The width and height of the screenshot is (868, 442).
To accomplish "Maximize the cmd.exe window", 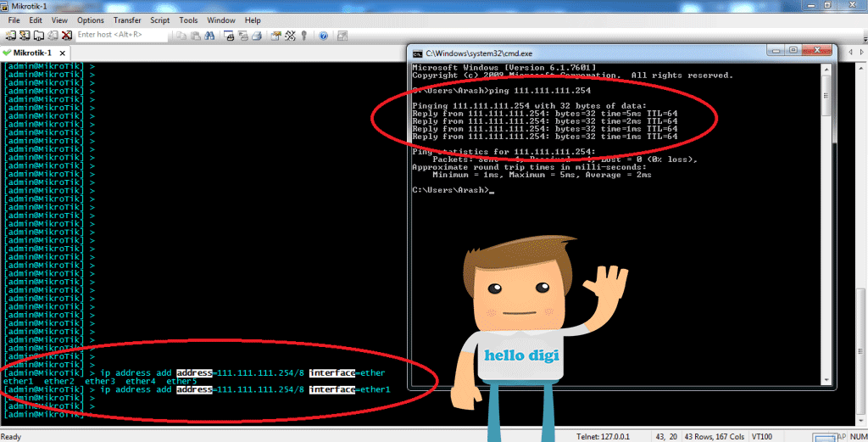I will click(793, 50).
